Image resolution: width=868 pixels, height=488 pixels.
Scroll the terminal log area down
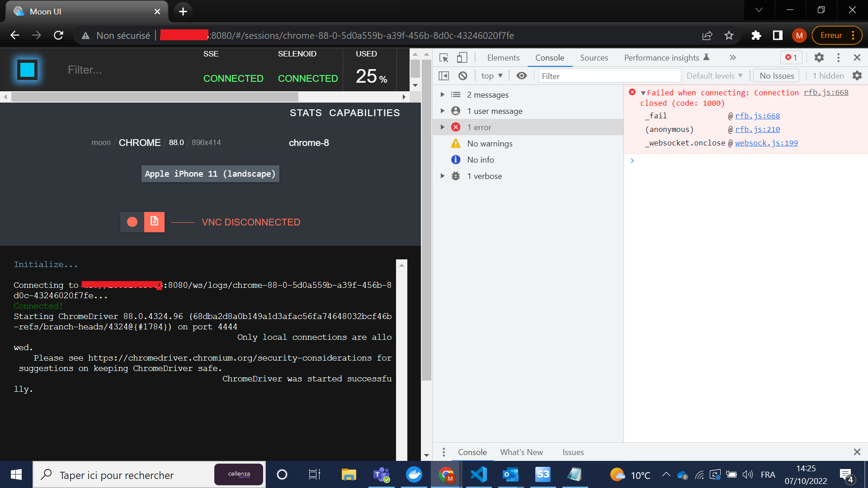[403, 453]
